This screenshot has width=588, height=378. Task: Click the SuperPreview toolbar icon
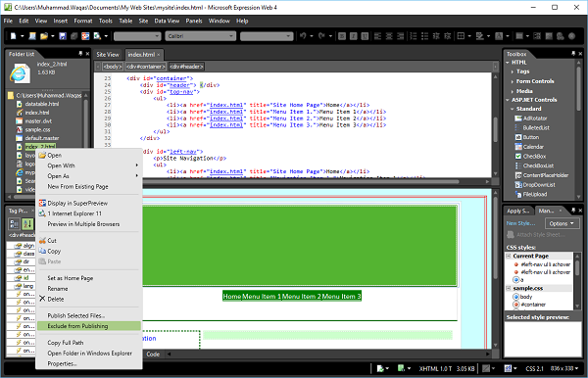(85, 36)
